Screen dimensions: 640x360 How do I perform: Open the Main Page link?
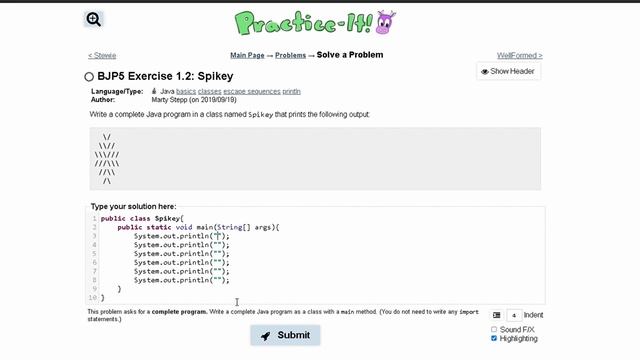click(247, 55)
